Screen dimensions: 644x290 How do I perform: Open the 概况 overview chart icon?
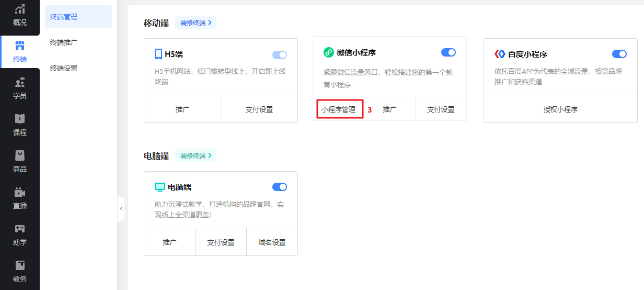click(20, 9)
